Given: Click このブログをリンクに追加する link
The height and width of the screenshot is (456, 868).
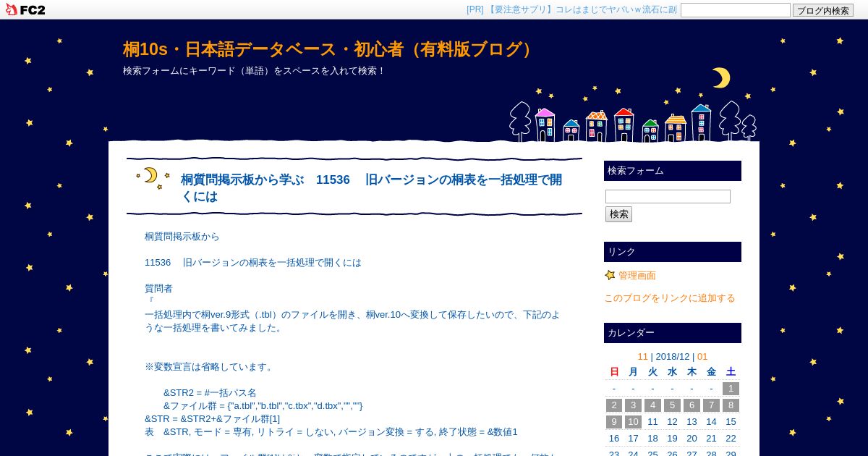Looking at the screenshot, I should (x=669, y=297).
